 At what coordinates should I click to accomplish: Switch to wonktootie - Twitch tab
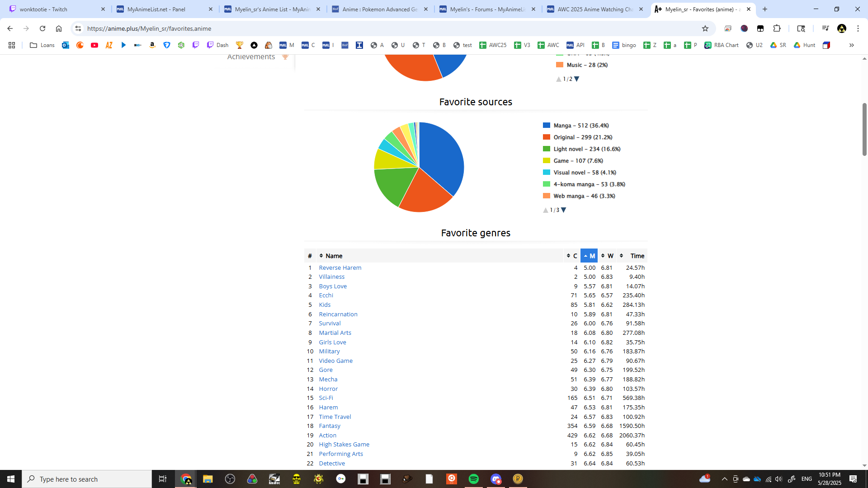pos(44,9)
